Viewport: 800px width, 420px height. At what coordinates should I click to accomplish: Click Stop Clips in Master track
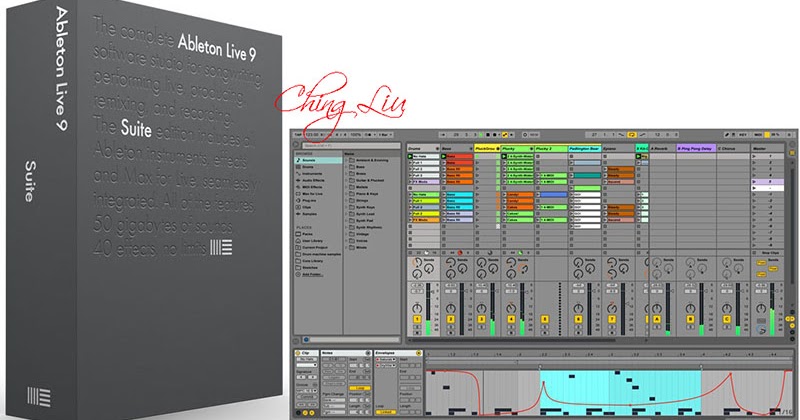pyautogui.click(x=770, y=253)
